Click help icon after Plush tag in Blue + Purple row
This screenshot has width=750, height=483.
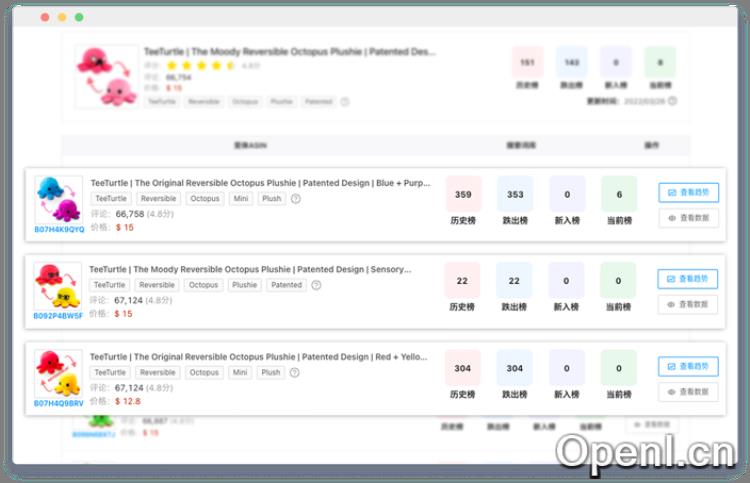(x=296, y=199)
